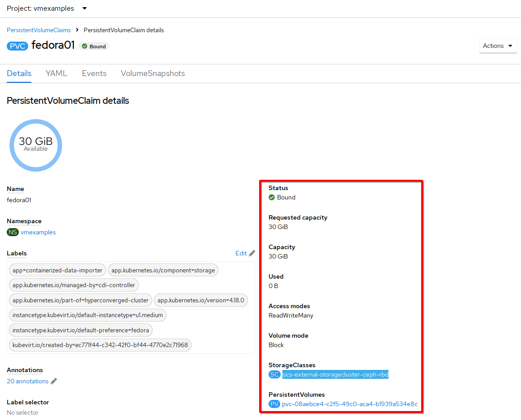
Task: Select the Details tab
Action: 19,73
